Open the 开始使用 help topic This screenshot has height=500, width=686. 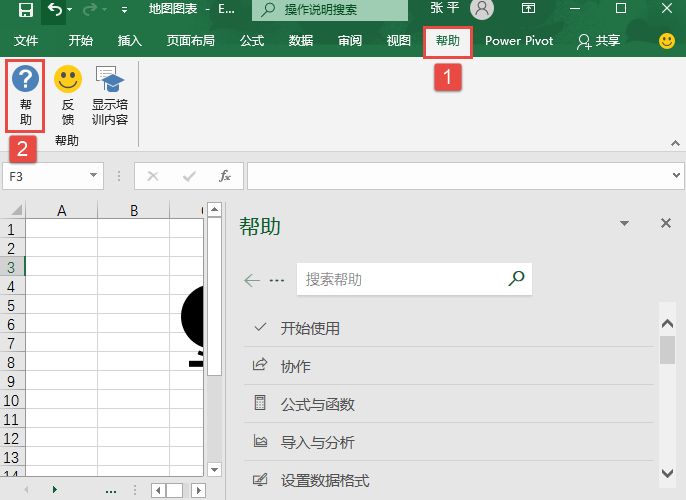point(449,328)
